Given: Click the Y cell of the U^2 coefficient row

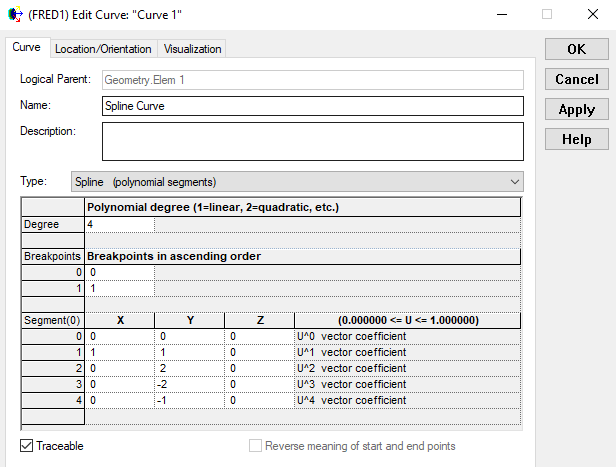Looking at the screenshot, I should (x=190, y=368).
